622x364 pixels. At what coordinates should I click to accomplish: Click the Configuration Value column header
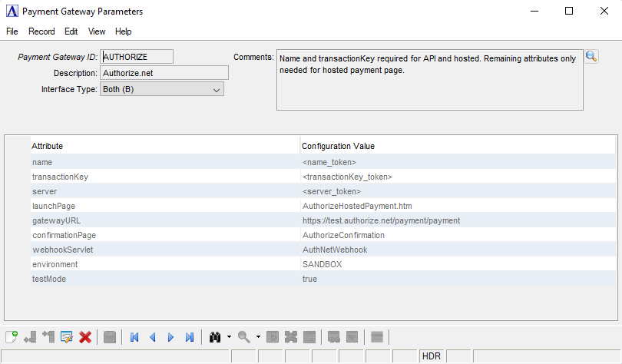pyautogui.click(x=458, y=146)
